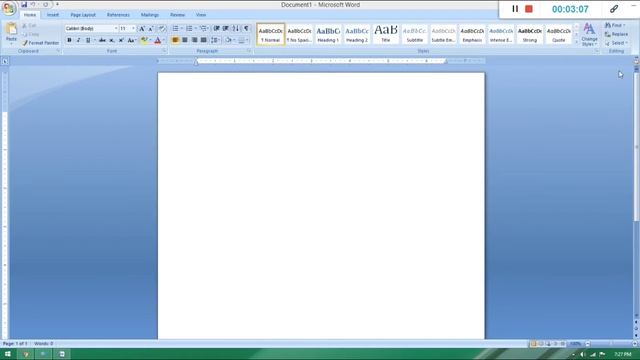Click Format Painter in Clipboard group
The height and width of the screenshot is (360, 640).
(40, 43)
